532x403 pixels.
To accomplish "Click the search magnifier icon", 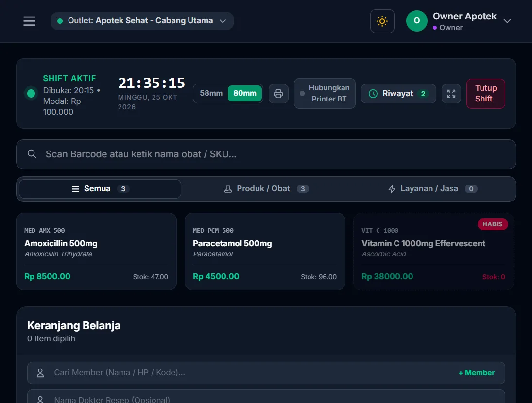I will 32,154.
